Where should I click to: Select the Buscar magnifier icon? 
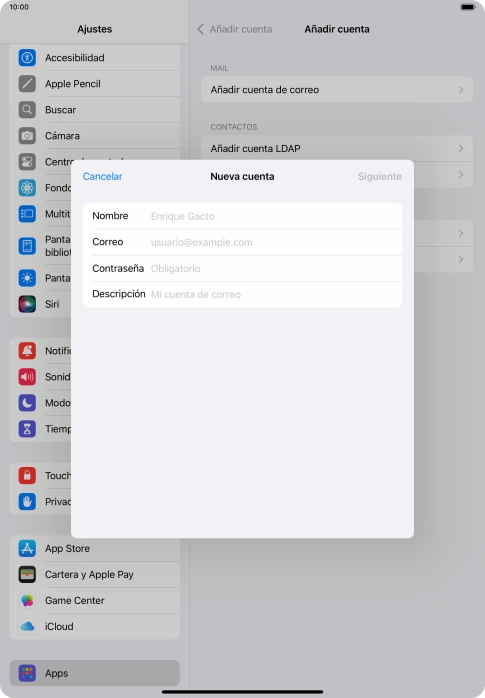[27, 110]
